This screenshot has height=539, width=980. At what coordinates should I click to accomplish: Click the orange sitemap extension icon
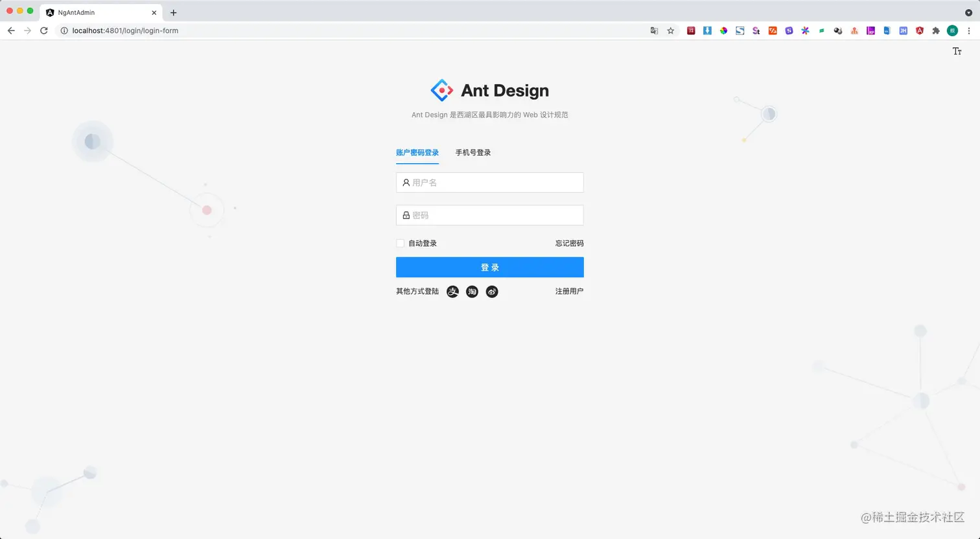854,30
